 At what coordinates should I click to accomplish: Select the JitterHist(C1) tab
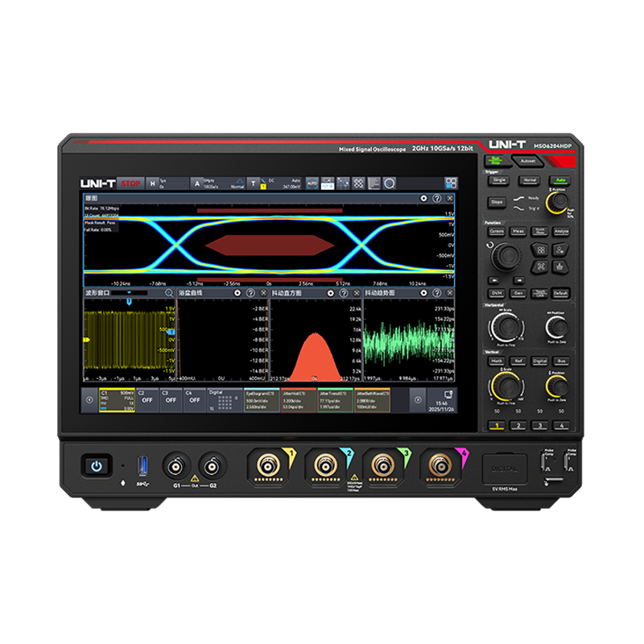pos(299,399)
